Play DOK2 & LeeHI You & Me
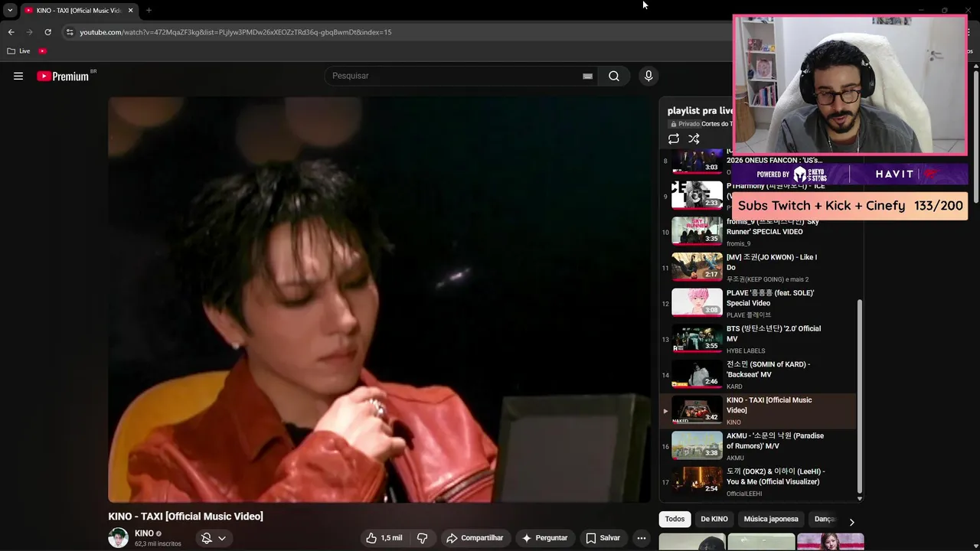 (758, 481)
